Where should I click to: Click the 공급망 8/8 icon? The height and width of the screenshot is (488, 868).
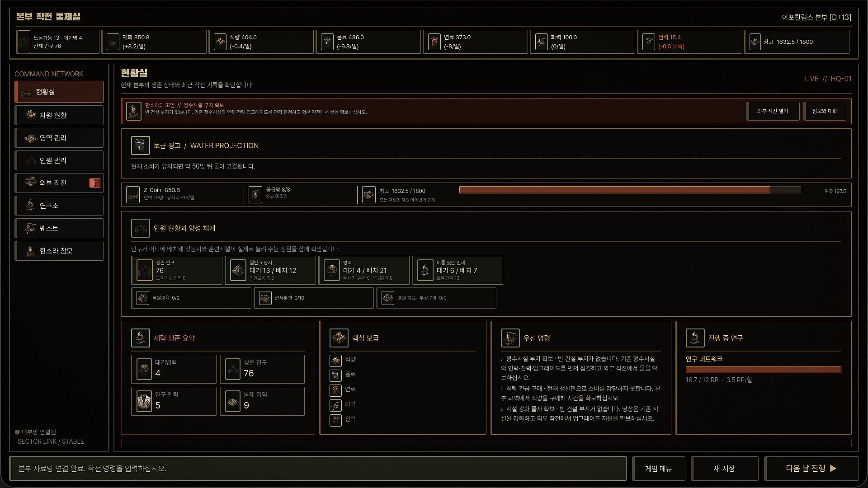[255, 195]
